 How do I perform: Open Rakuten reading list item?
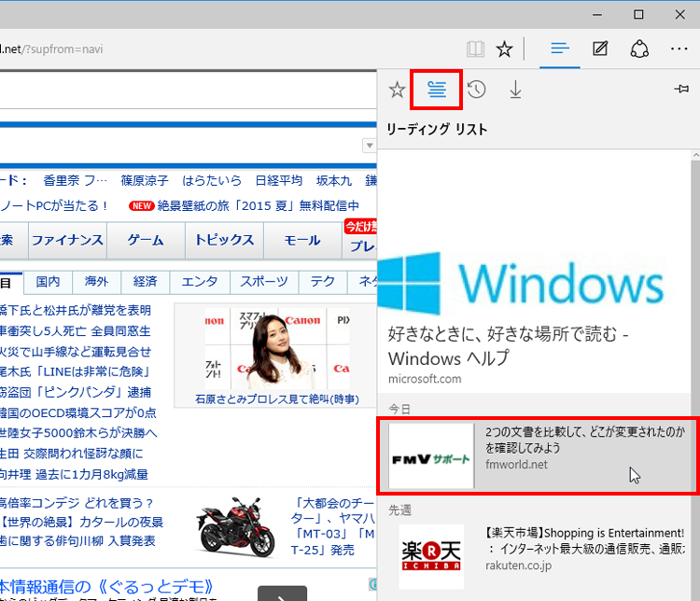click(538, 556)
